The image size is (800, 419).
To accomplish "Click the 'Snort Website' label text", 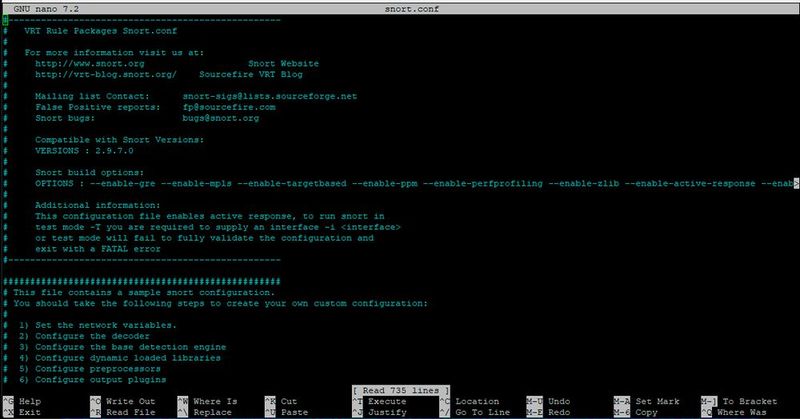I will (x=284, y=63).
